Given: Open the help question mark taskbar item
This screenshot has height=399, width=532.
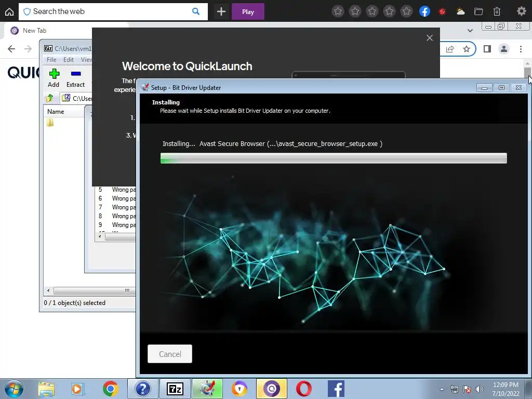Looking at the screenshot, I should click(142, 389).
